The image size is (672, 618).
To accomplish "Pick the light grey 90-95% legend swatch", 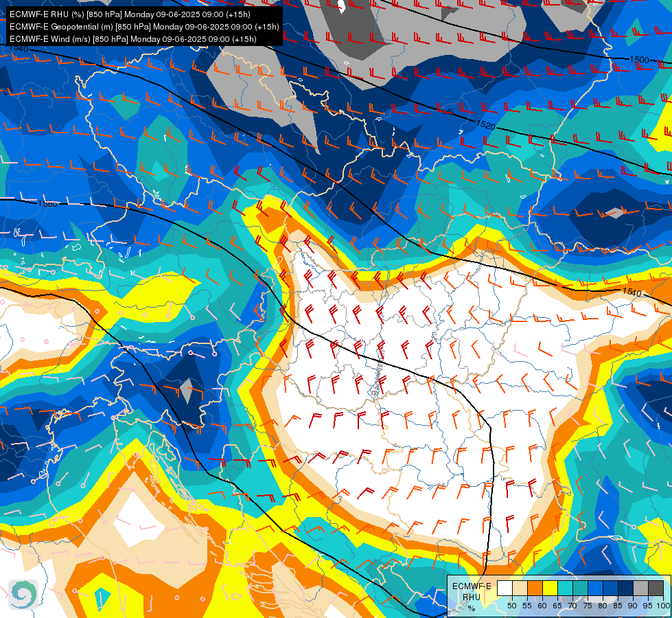I will pos(640,588).
